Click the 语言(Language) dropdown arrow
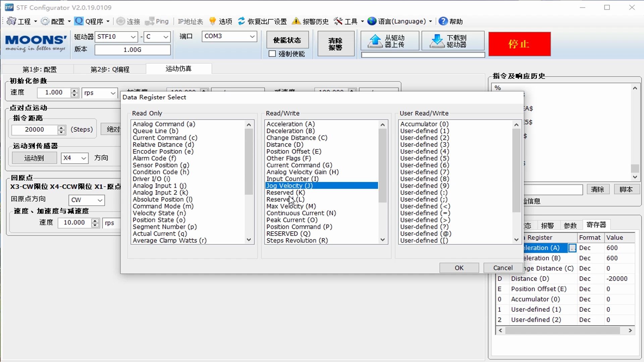Viewport: 644px width, 362px height. pyautogui.click(x=430, y=21)
